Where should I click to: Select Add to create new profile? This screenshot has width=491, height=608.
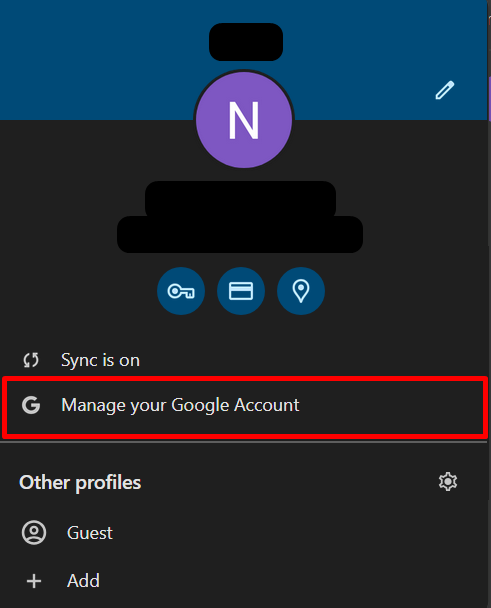244,581
